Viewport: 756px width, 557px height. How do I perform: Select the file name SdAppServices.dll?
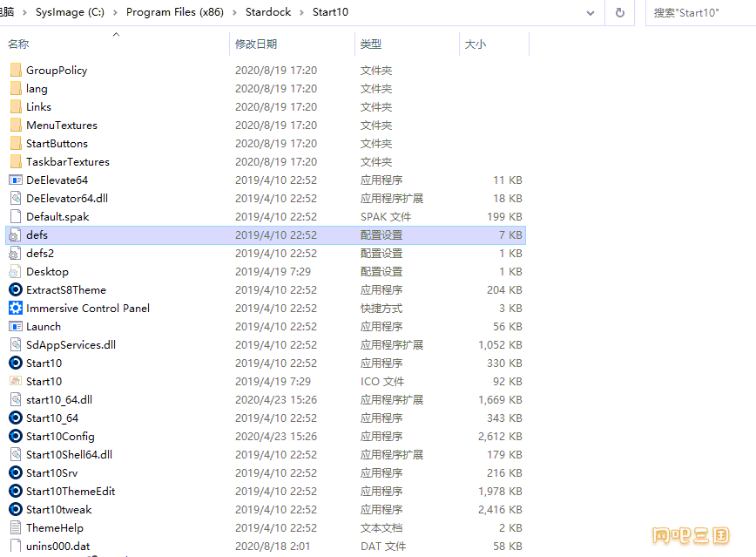(71, 344)
